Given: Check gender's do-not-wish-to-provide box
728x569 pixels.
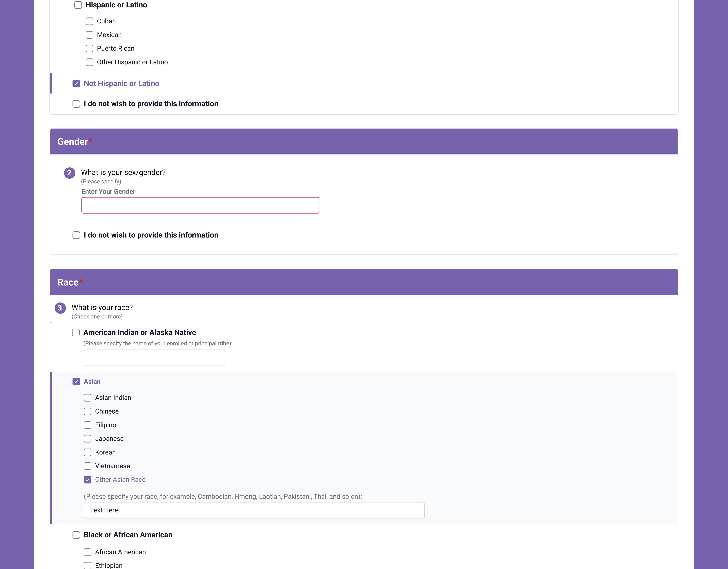Looking at the screenshot, I should (76, 235).
